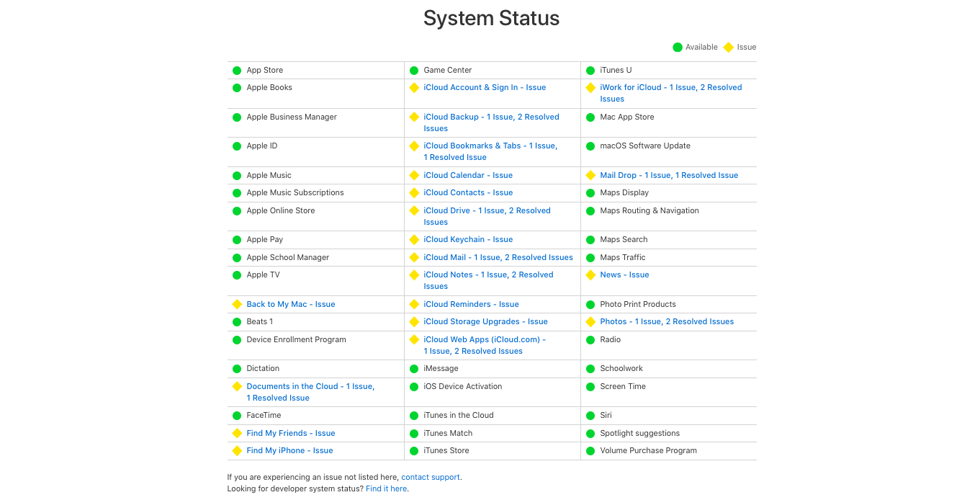980x500 pixels.
Task: Click the yellow issue icon next to News
Action: coord(590,274)
